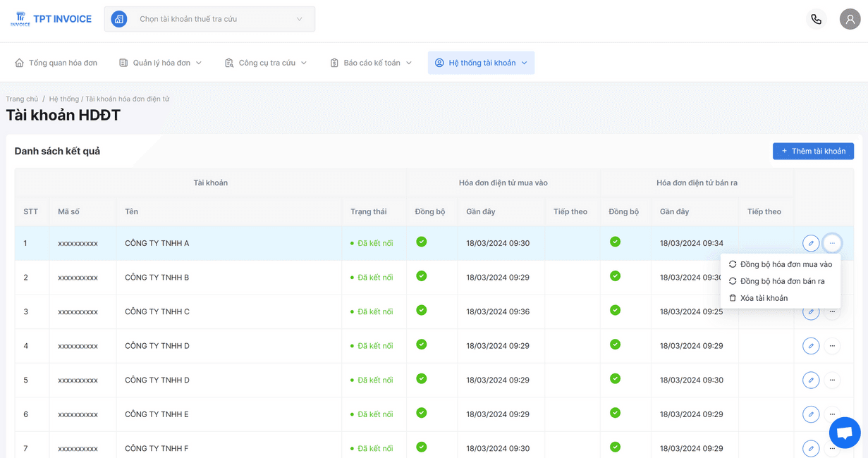Click the Trạng thái column header

pos(369,211)
